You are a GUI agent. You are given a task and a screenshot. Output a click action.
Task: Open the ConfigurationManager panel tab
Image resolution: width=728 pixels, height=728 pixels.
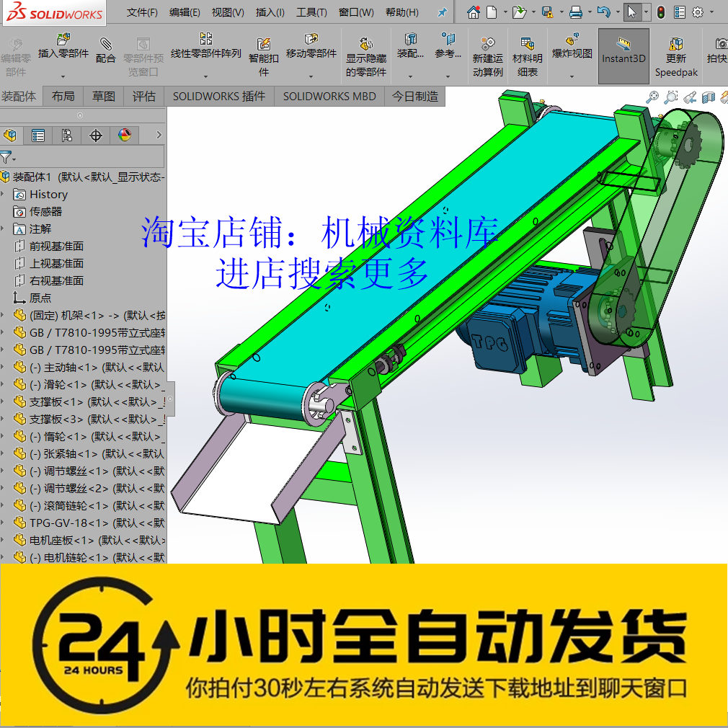point(67,135)
